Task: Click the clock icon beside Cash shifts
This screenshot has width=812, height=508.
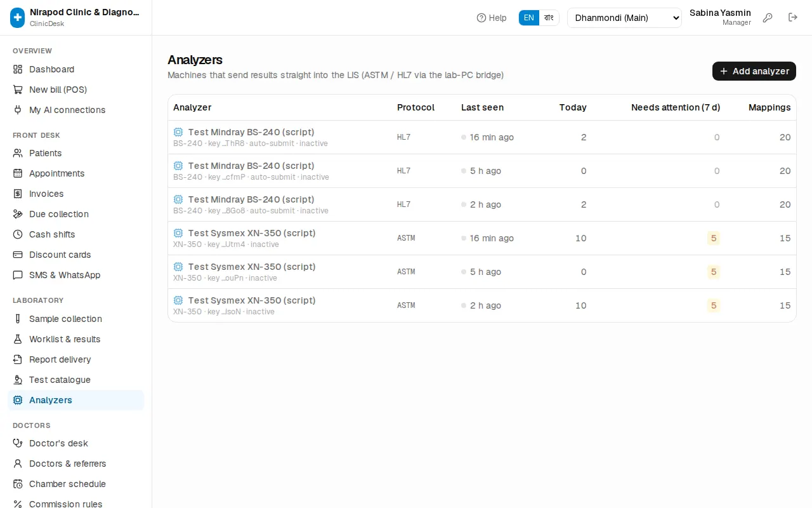Action: pos(18,234)
